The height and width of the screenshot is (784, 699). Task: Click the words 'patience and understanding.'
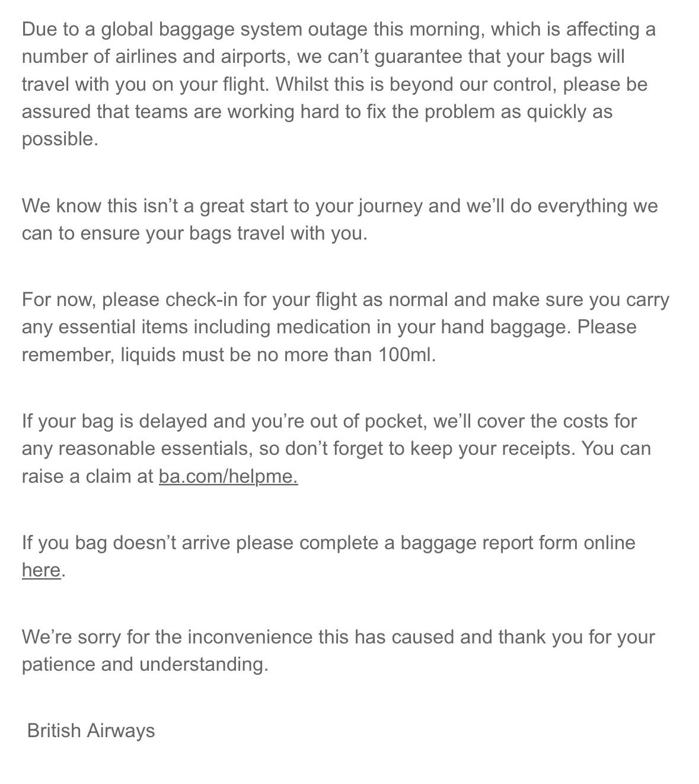pyautogui.click(x=145, y=664)
